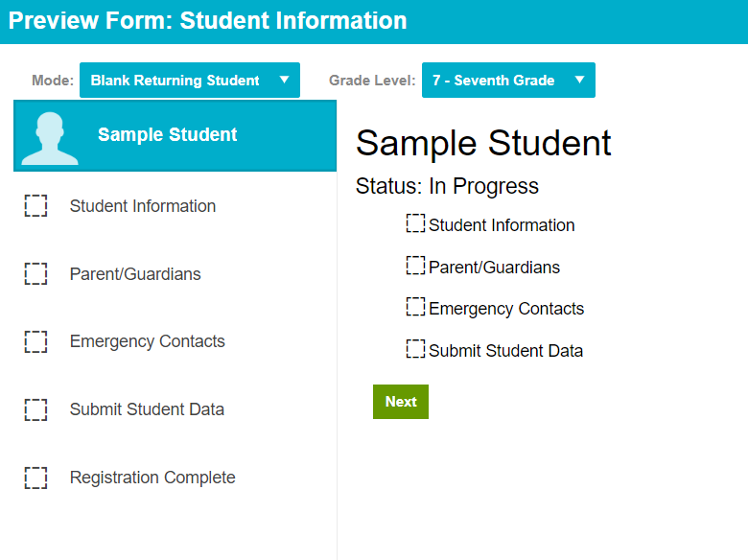This screenshot has width=748, height=560.
Task: Select Student Information in the sidebar
Action: pyautogui.click(x=143, y=206)
